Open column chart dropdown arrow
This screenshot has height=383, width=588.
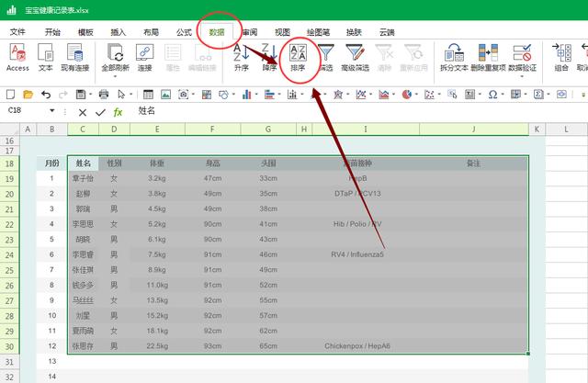256,94
